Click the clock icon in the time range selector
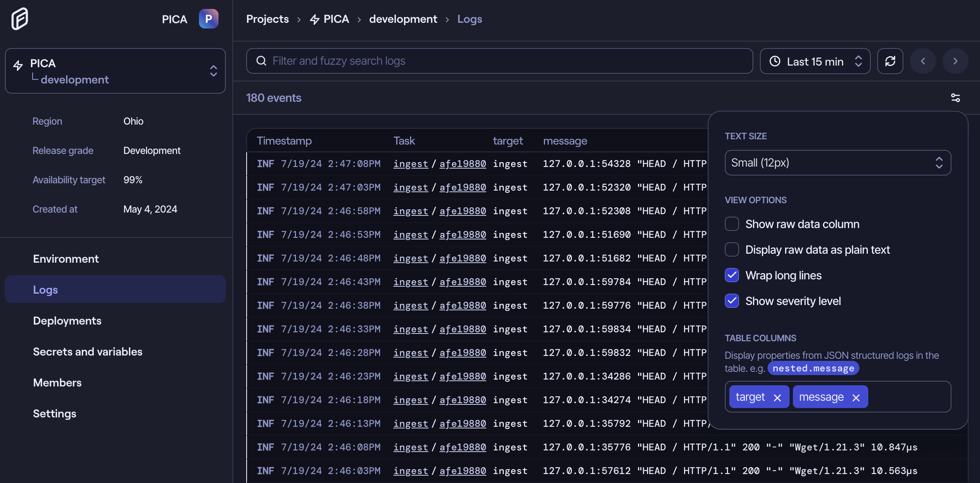980x483 pixels. click(x=775, y=61)
